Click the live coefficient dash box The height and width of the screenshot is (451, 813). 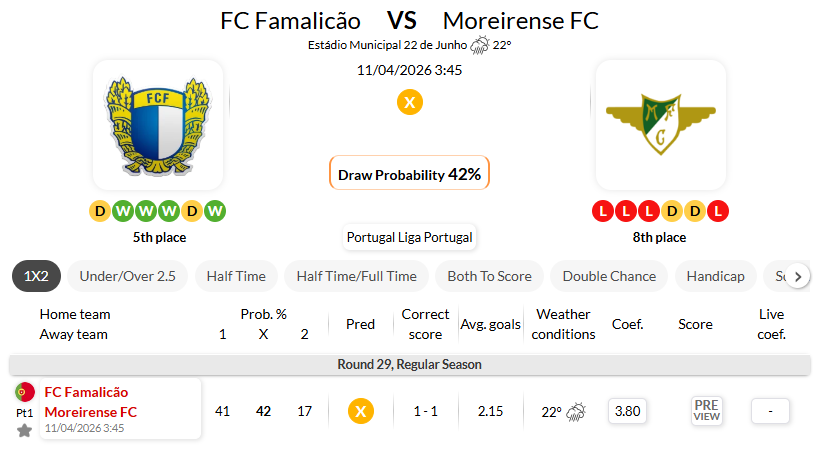click(x=770, y=411)
